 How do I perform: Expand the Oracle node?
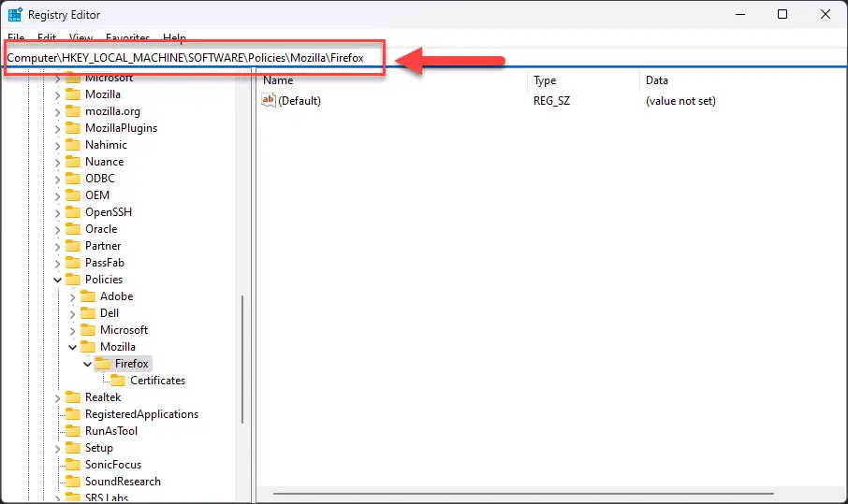click(x=57, y=229)
